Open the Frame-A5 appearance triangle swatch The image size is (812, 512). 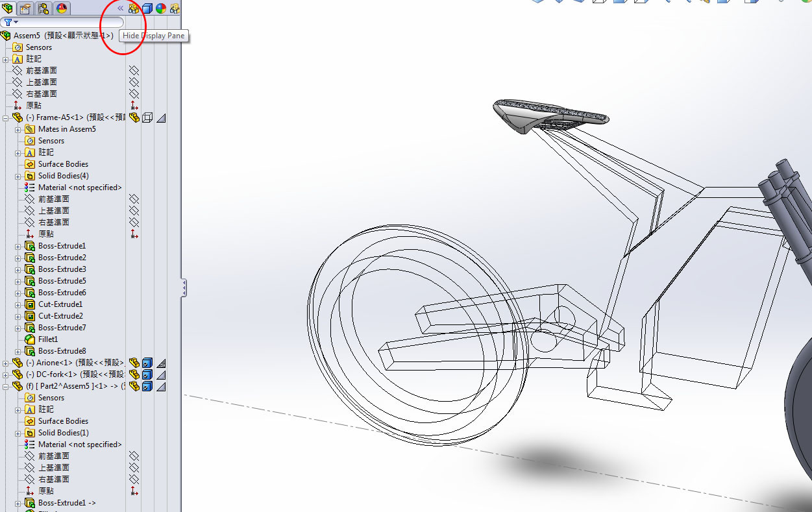coord(161,117)
